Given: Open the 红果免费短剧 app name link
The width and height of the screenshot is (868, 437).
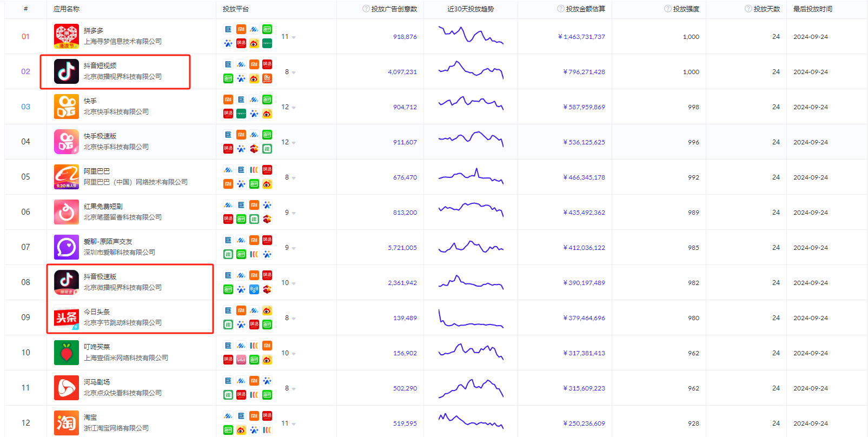Looking at the screenshot, I should 103,206.
